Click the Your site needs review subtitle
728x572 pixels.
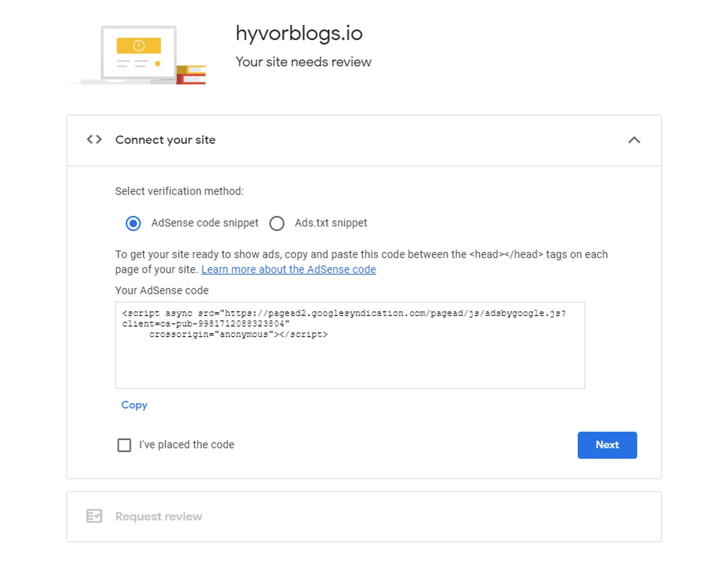pyautogui.click(x=304, y=62)
